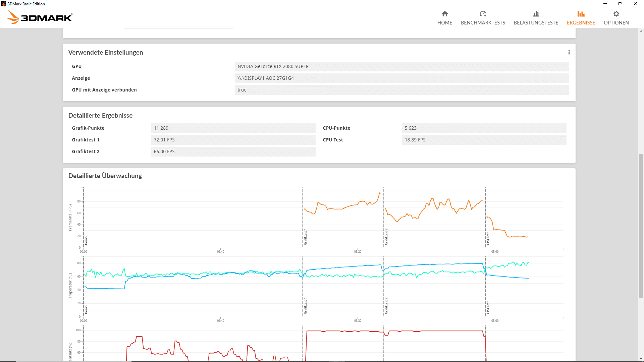Click the Grafiktest 2 marker in temperature chart

point(386,306)
